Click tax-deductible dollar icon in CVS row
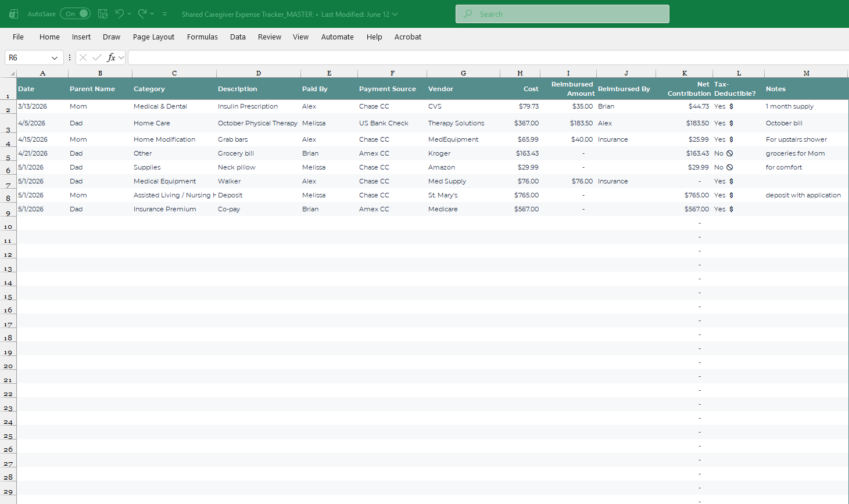849x504 pixels. 731,107
